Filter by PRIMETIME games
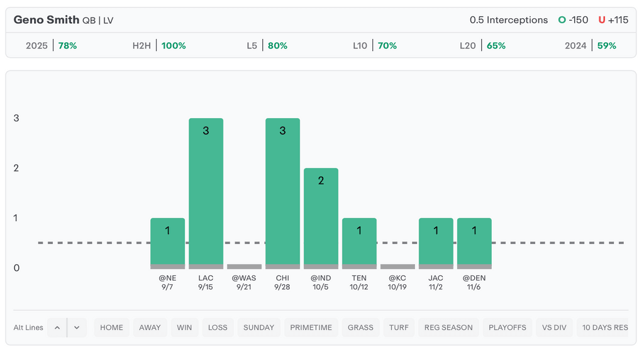The height and width of the screenshot is (354, 644). [x=311, y=328]
